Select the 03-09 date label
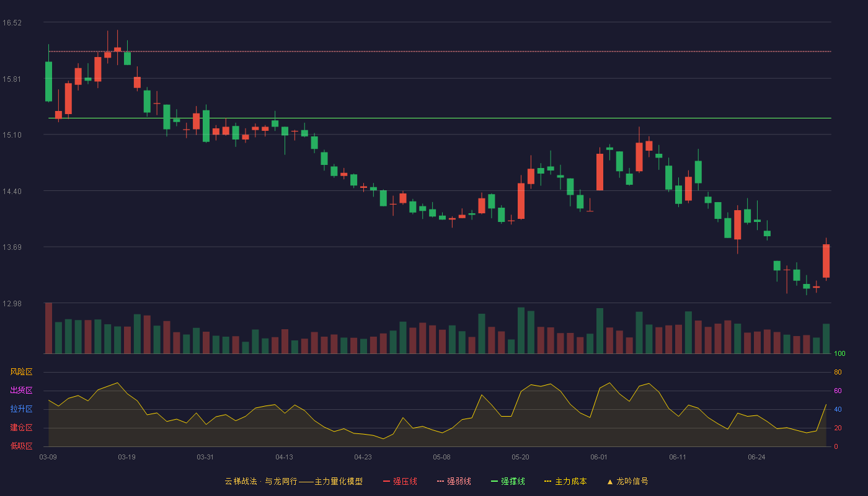Viewport: 868px width, 496px height. [x=48, y=457]
